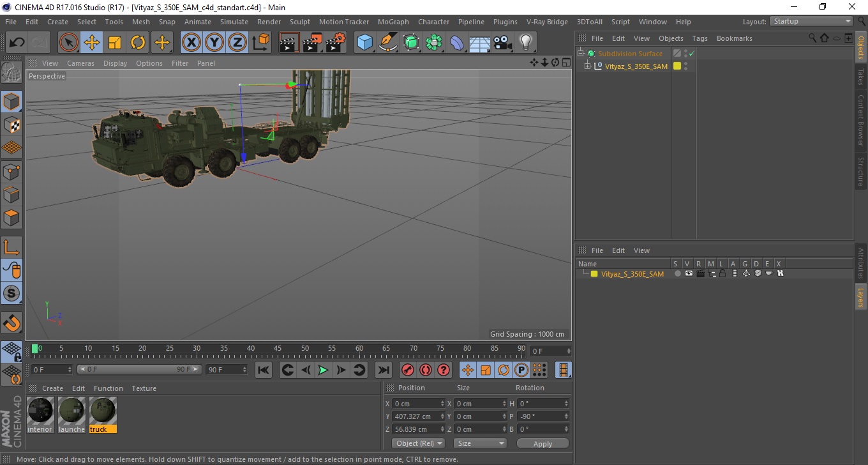
Task: Select the Live Selection tool
Action: coord(69,43)
